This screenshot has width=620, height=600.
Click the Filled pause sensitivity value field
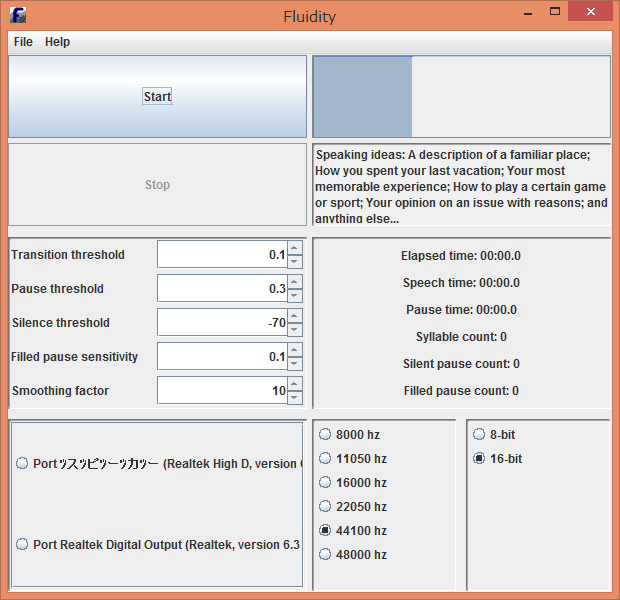tap(222, 356)
